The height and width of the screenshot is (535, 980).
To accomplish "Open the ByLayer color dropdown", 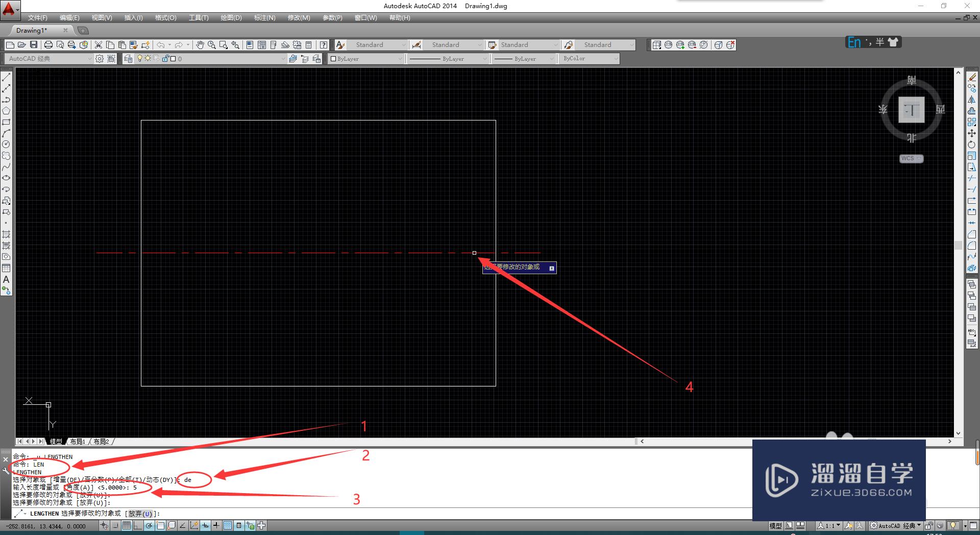I will point(366,59).
